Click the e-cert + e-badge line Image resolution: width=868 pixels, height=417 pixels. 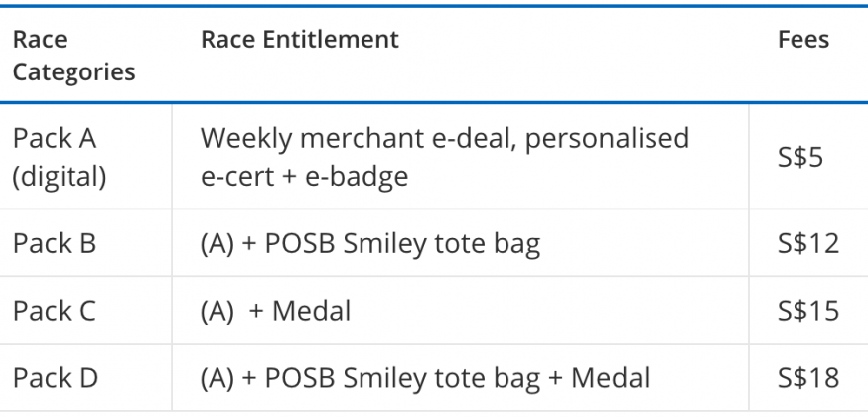[304, 176]
